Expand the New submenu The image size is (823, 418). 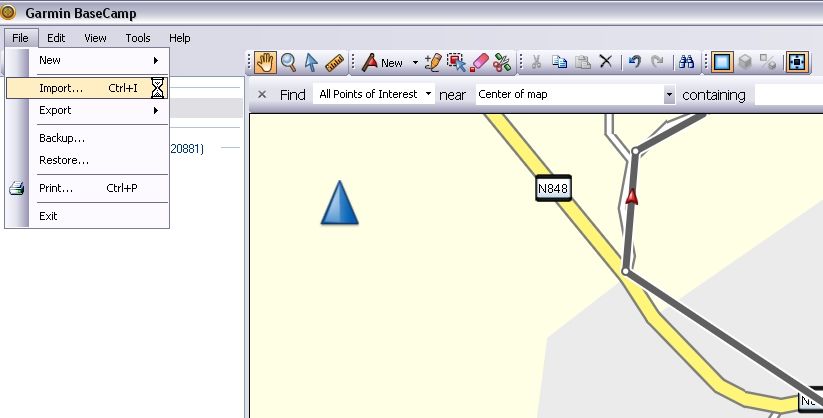87,60
